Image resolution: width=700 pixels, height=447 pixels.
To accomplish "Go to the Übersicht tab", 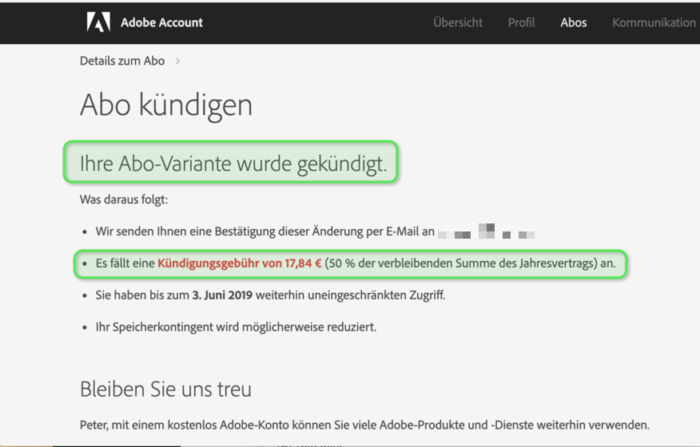I will [x=458, y=22].
